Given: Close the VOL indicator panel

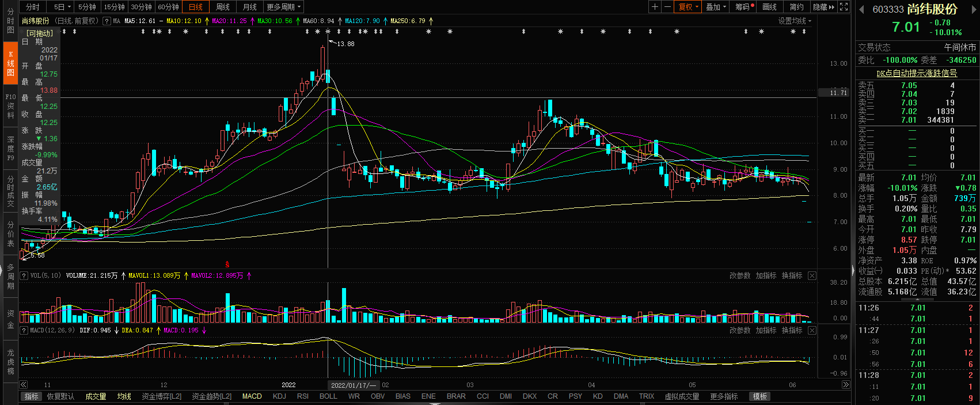Looking at the screenshot, I should (812, 276).
